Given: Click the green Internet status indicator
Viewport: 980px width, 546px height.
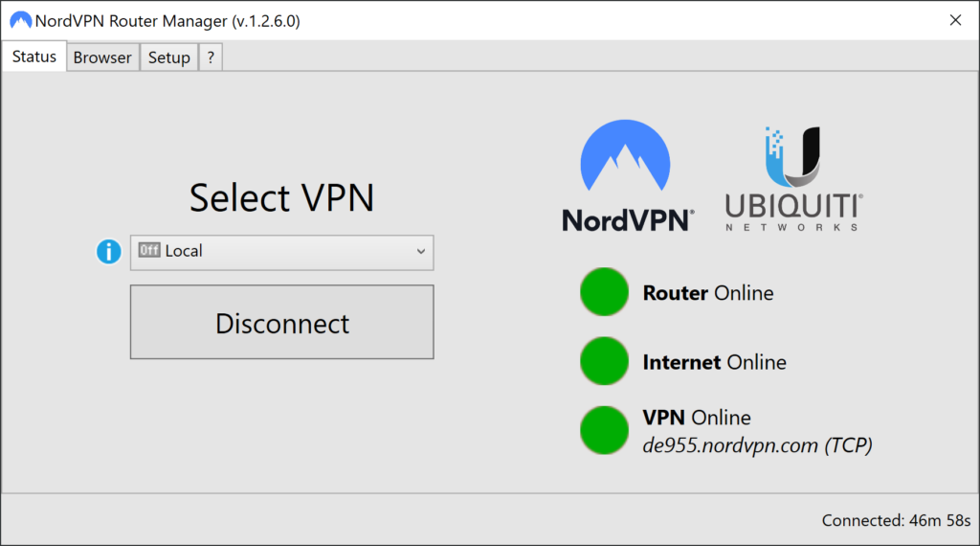Looking at the screenshot, I should 605,362.
